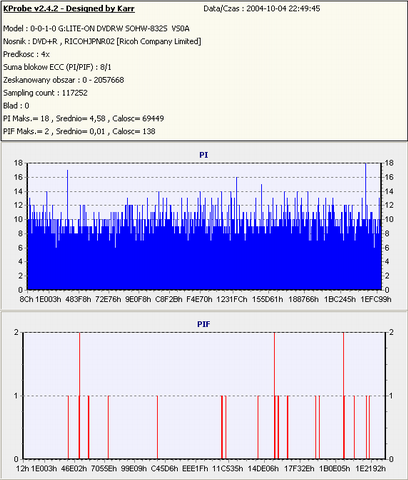Click the first PIF spike reaching 2
The image size is (408, 480).
coord(79,395)
